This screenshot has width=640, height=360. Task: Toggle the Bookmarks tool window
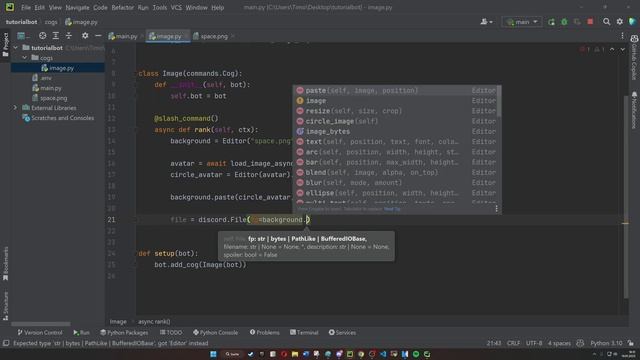5,264
